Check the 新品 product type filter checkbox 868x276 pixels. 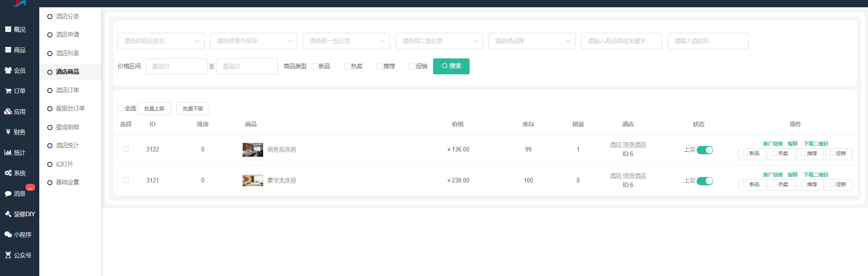(314, 66)
